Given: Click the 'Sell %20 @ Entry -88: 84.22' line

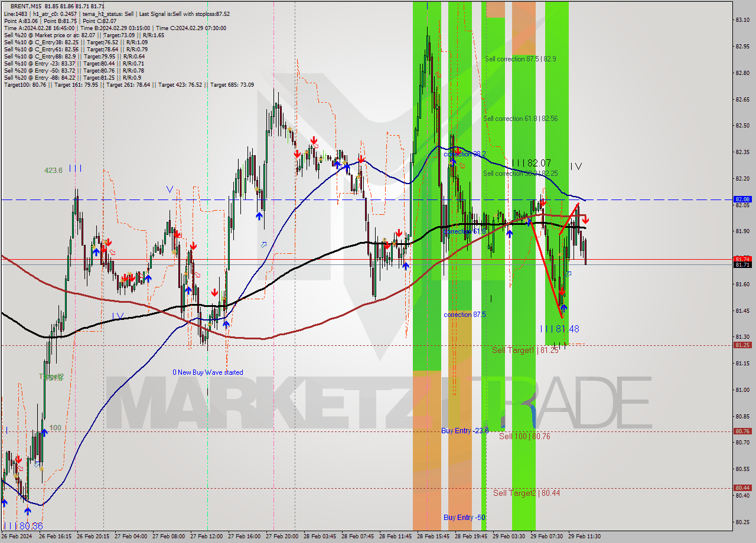Looking at the screenshot, I should click(72, 77).
